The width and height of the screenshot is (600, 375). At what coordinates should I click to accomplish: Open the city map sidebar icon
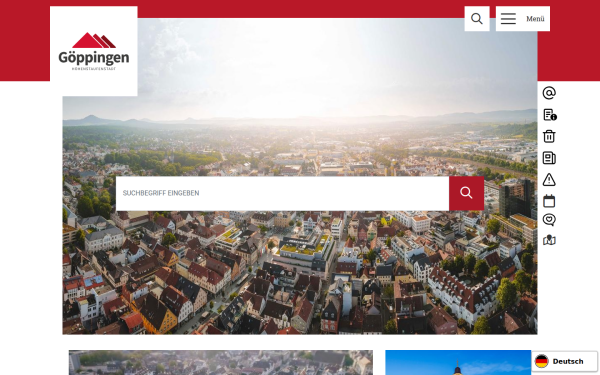tap(549, 240)
